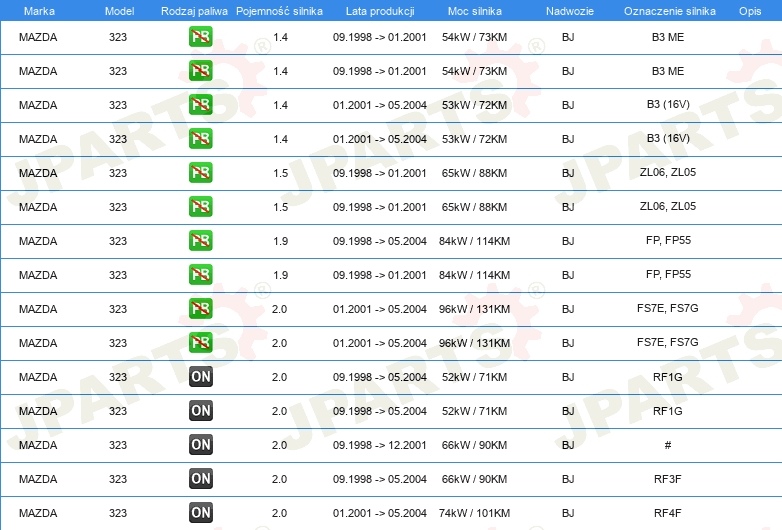Click the petrol icon in the last FS7E, FS7G row

[x=201, y=343]
